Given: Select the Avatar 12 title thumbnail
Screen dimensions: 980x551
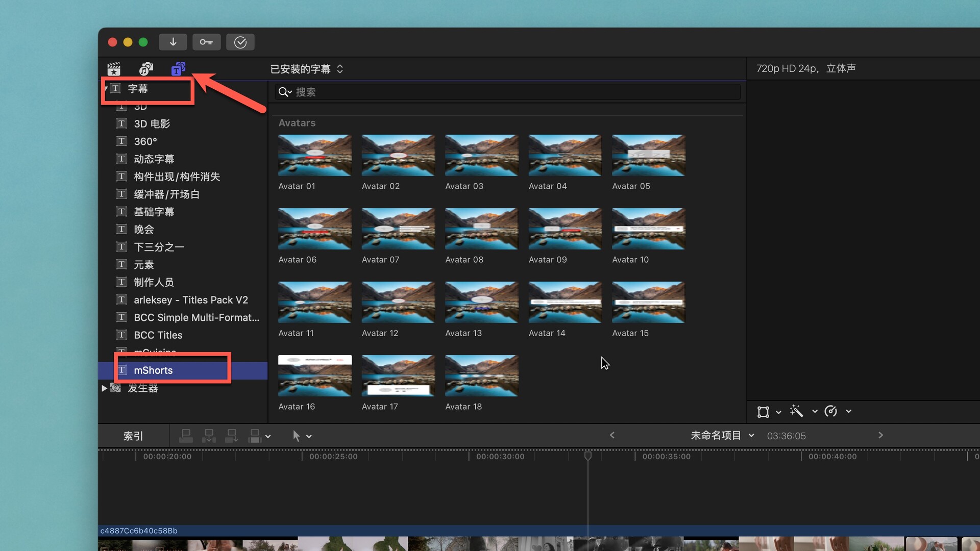Looking at the screenshot, I should pyautogui.click(x=398, y=302).
